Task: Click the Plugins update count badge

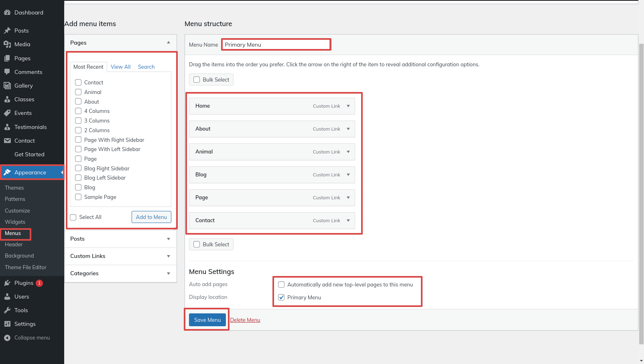Action: (x=39, y=283)
